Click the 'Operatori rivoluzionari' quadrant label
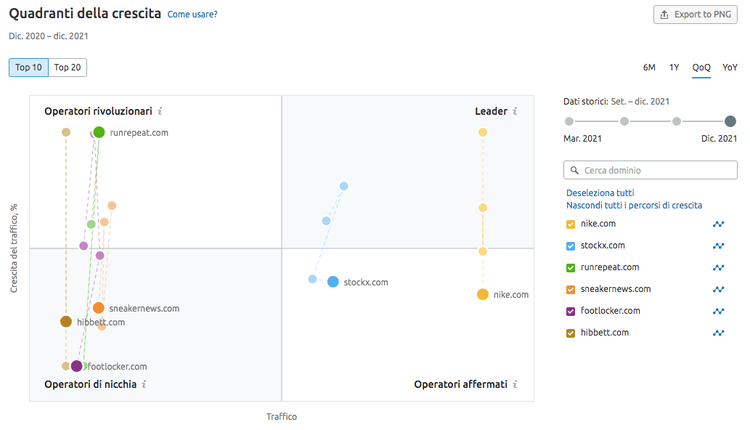Image resolution: width=750 pixels, height=430 pixels. 98,111
